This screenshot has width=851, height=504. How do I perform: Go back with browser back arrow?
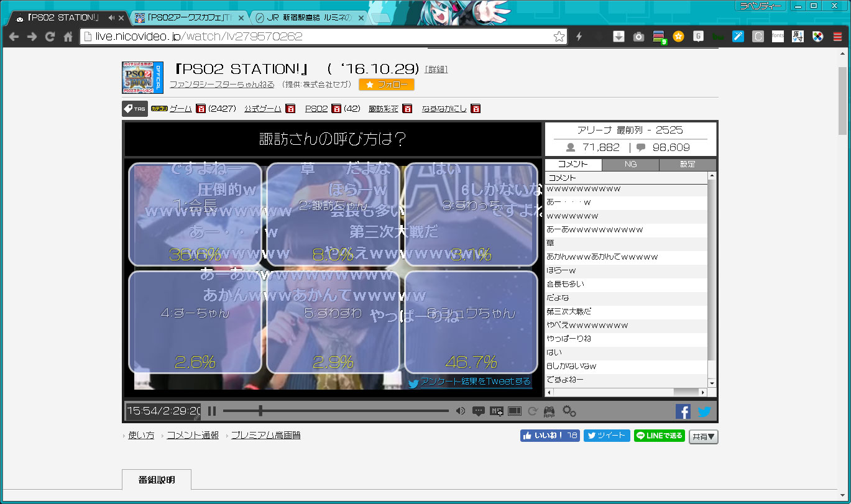coord(14,37)
